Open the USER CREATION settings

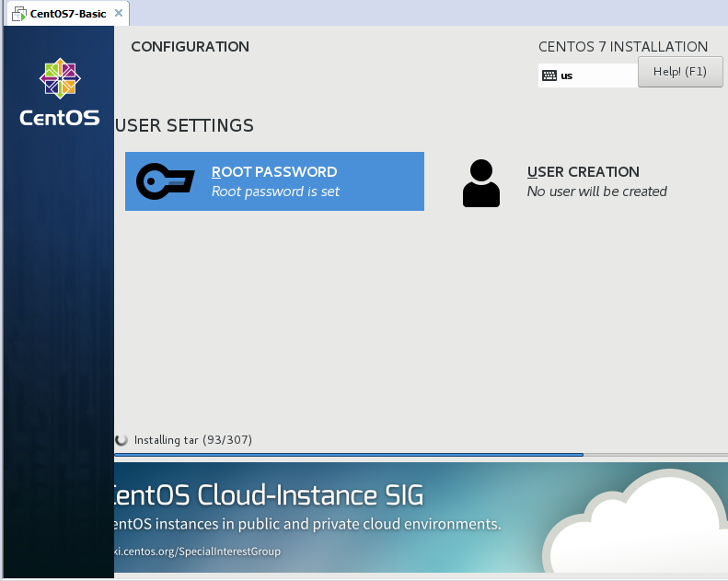[565, 181]
